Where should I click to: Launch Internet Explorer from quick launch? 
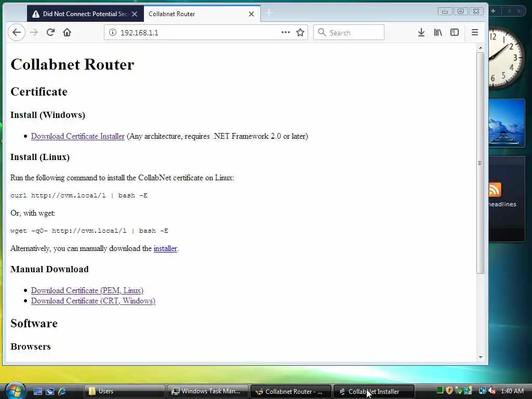62,391
